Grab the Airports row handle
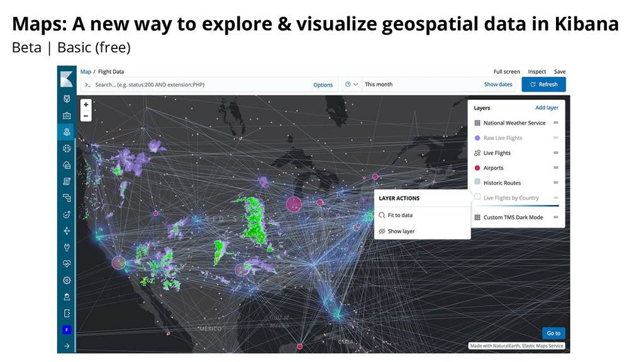 coord(556,167)
